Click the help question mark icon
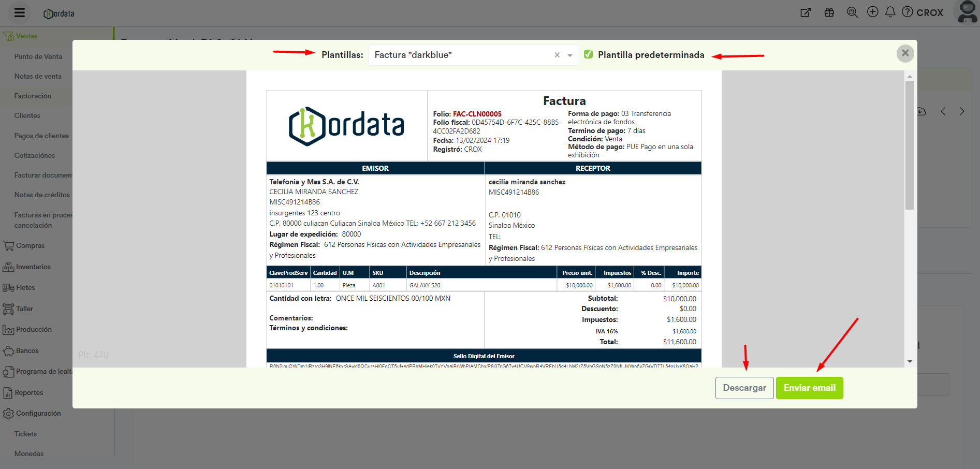980x469 pixels. pos(908,12)
